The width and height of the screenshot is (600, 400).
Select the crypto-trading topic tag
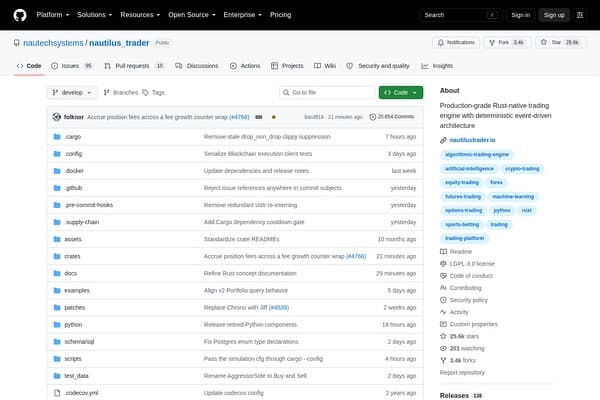point(522,169)
